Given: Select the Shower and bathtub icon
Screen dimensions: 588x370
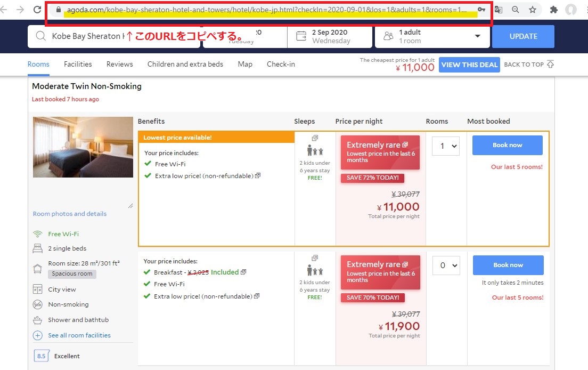Looking at the screenshot, I should pyautogui.click(x=37, y=320).
